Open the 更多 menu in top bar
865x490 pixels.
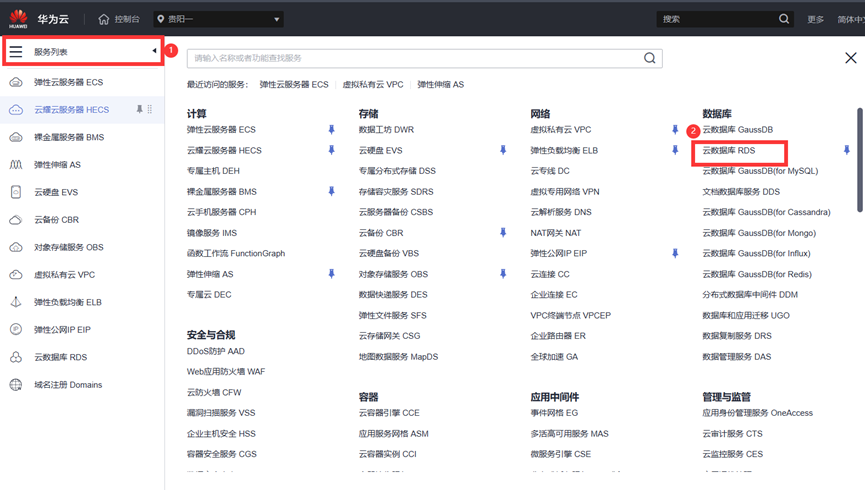(815, 19)
